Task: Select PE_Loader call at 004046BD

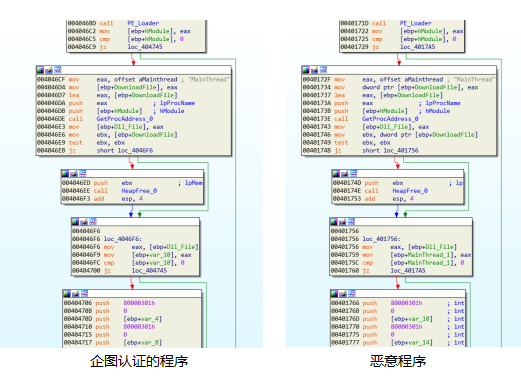Action: tap(113, 23)
